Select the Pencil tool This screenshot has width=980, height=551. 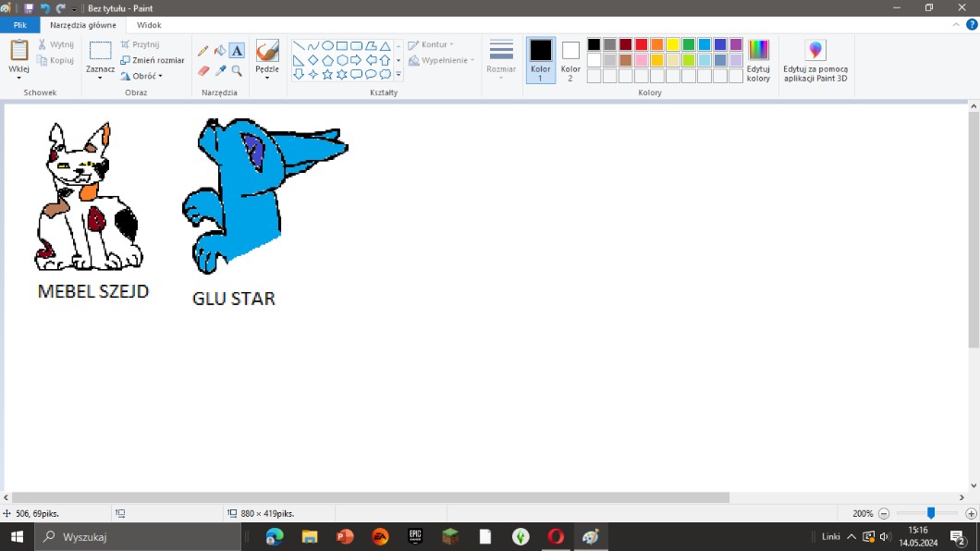pyautogui.click(x=204, y=51)
